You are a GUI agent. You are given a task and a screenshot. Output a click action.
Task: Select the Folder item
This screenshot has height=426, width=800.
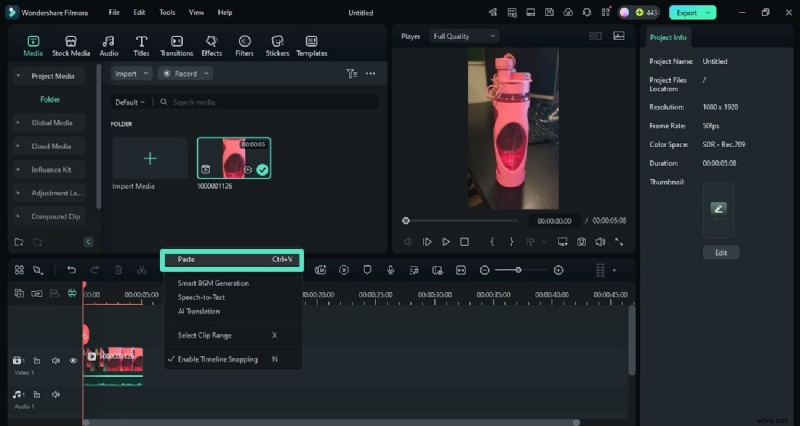pos(50,99)
